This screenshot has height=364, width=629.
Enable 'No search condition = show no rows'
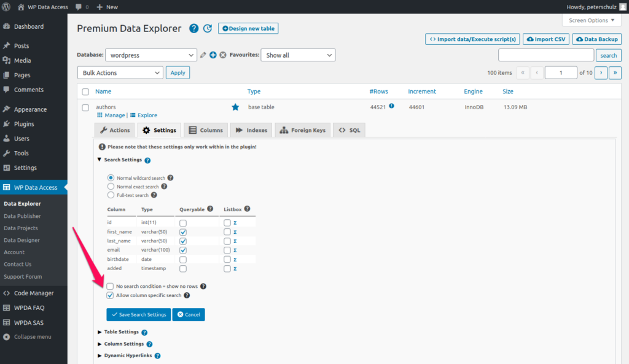point(110,286)
